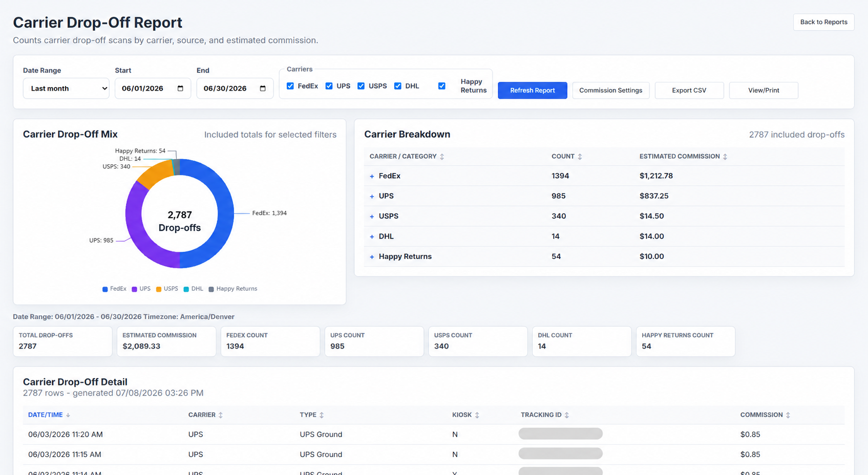868x475 pixels.
Task: Expand the FedEx breakdown row
Action: (x=372, y=176)
